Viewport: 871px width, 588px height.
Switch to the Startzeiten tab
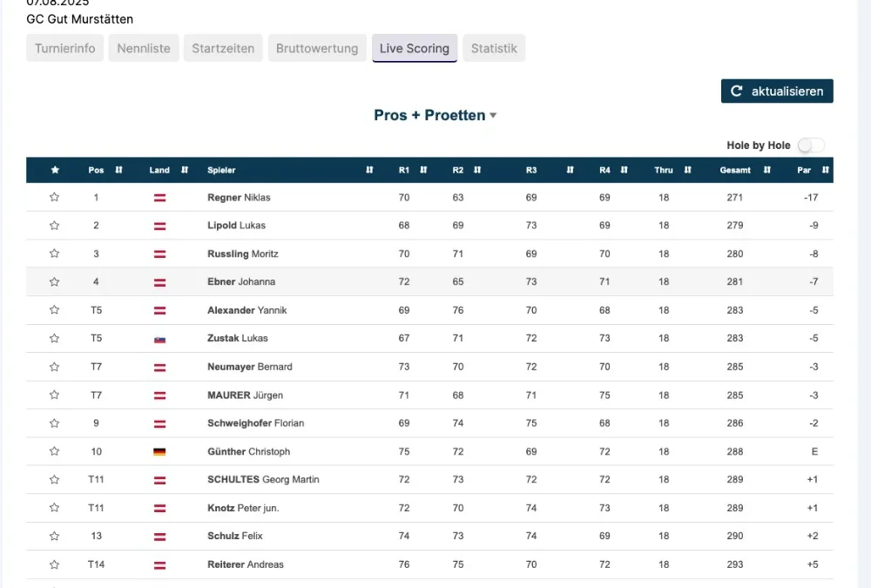click(x=223, y=49)
